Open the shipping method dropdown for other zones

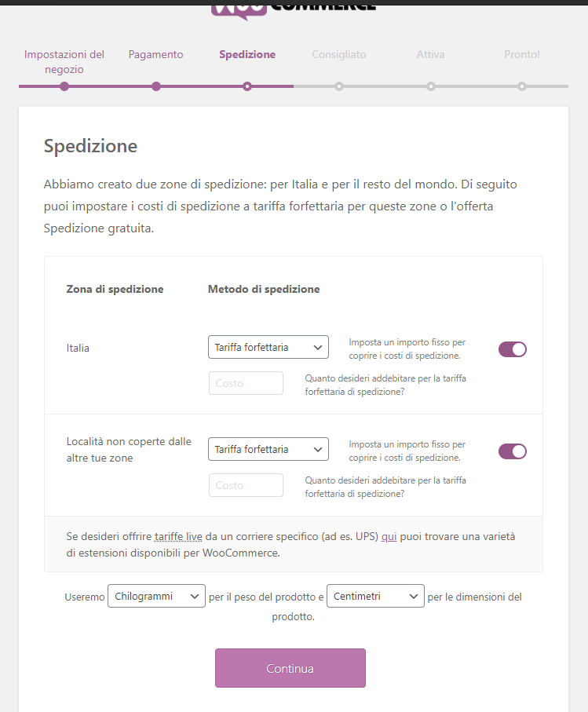click(x=268, y=448)
